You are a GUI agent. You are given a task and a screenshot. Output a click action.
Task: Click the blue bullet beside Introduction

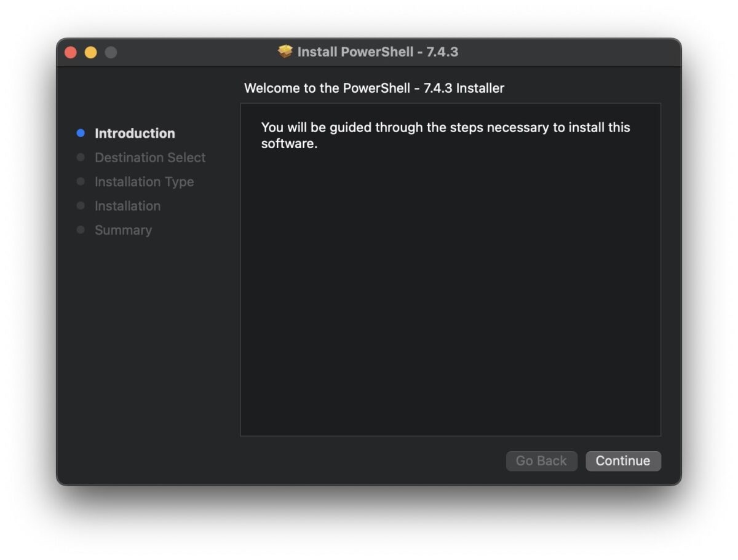(x=81, y=132)
